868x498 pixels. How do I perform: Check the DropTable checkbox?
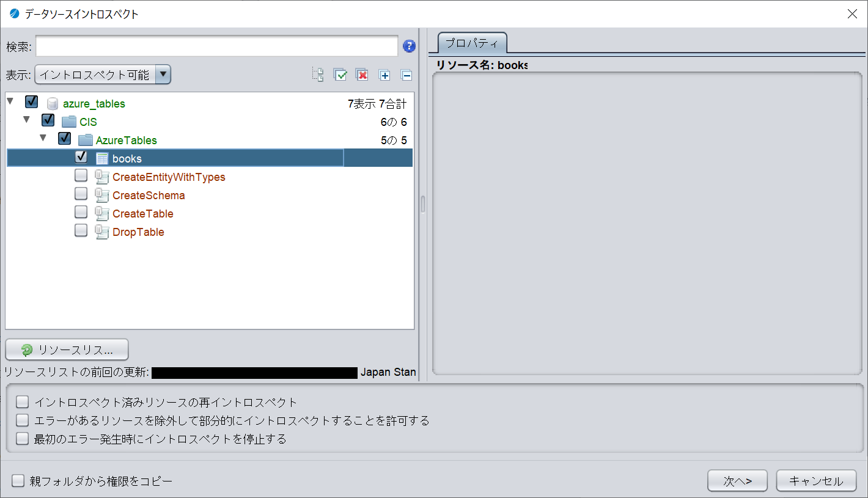coord(81,230)
